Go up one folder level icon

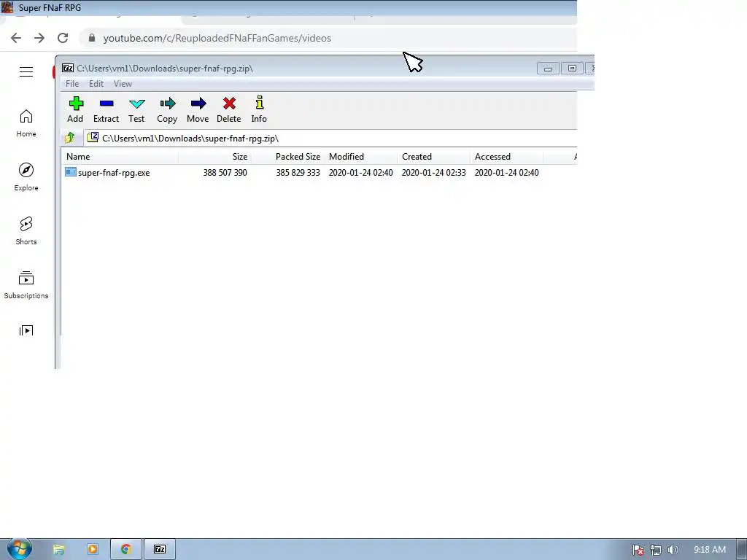point(70,138)
